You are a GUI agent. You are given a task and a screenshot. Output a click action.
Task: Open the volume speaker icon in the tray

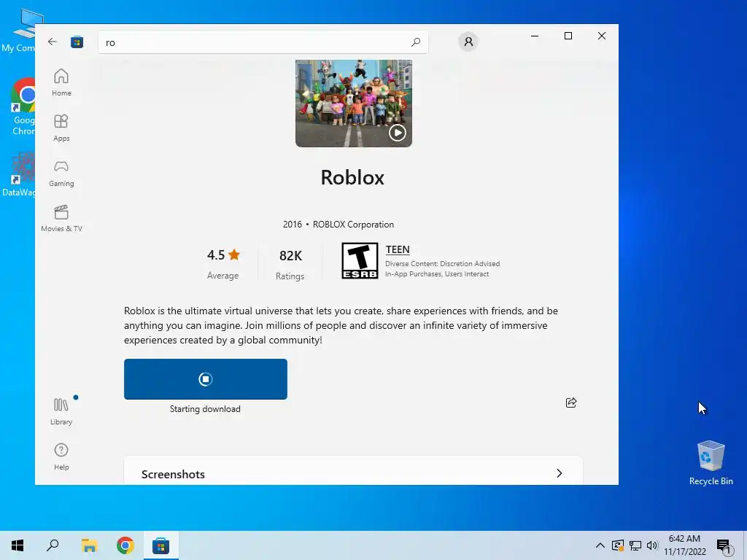[x=652, y=545]
